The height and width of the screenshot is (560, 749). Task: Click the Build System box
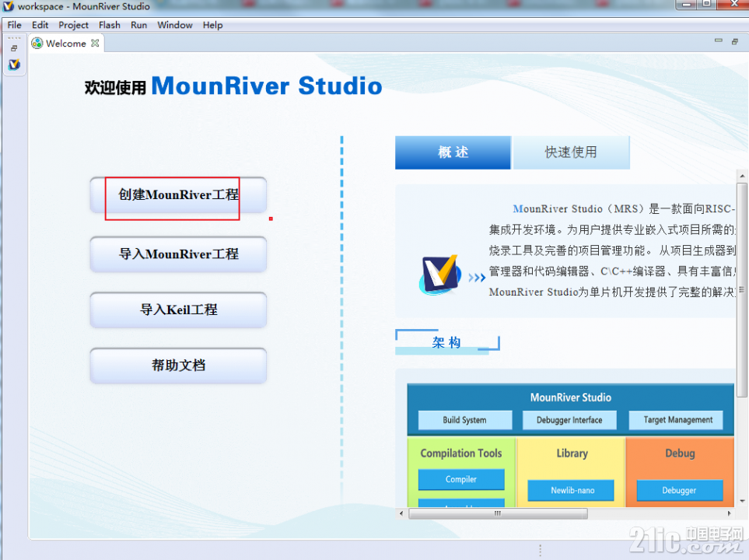(465, 420)
